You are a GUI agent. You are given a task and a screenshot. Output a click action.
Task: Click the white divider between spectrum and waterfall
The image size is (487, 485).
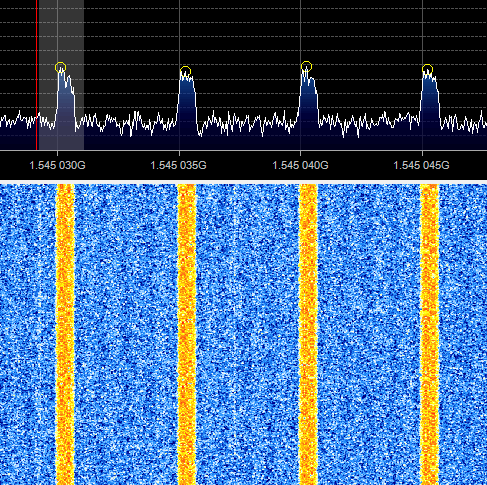[243, 182]
